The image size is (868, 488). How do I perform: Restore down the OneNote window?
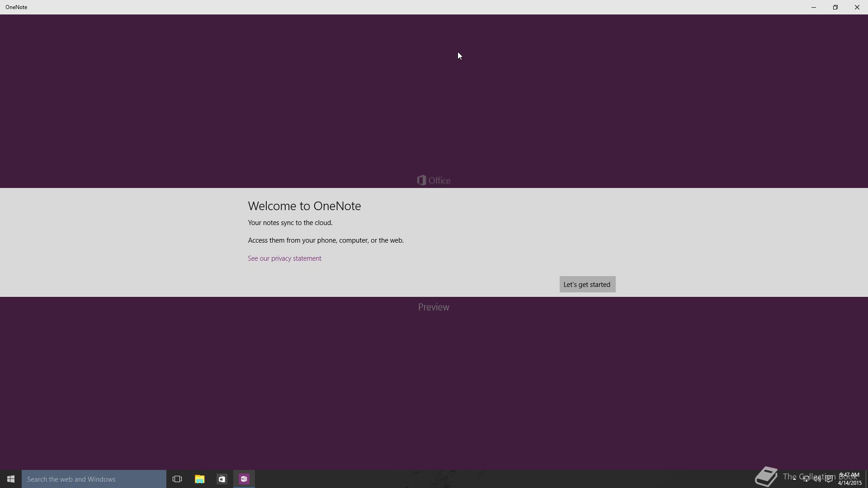coord(835,7)
